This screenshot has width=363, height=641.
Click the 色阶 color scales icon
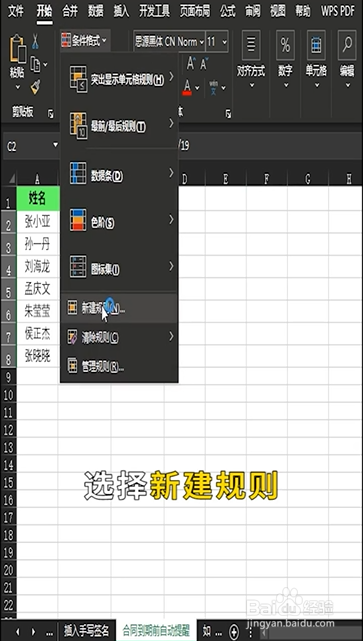(x=78, y=220)
